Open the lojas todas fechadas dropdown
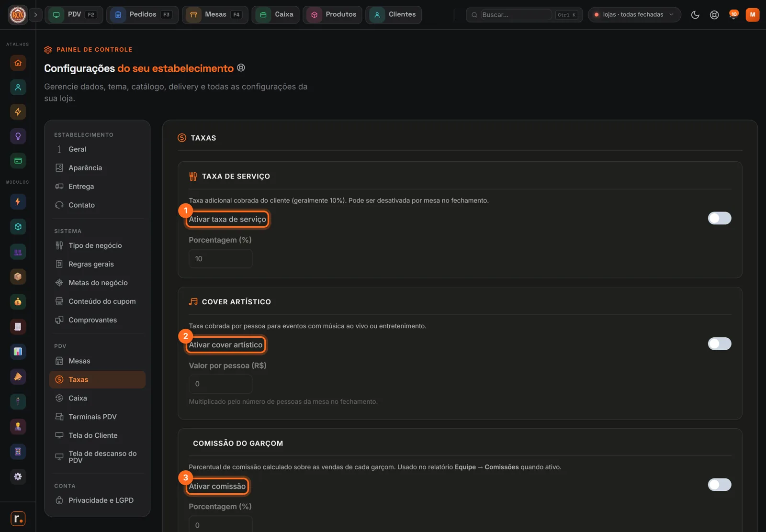 634,15
